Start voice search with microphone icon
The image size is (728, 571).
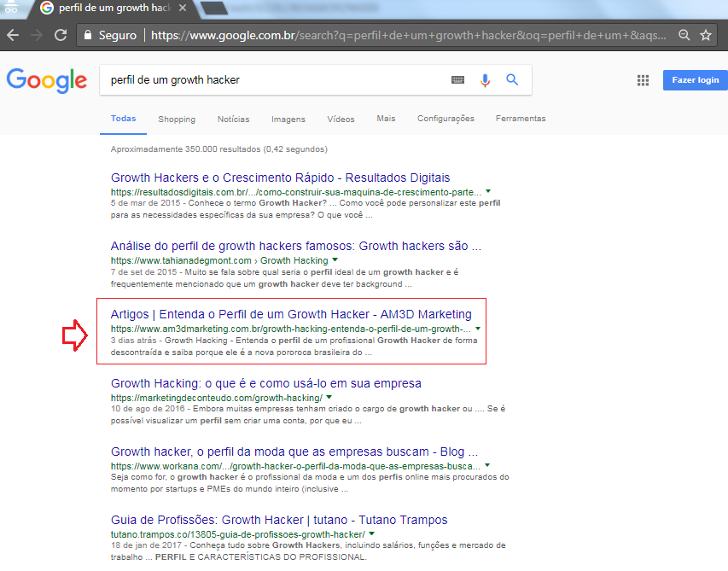coord(485,80)
